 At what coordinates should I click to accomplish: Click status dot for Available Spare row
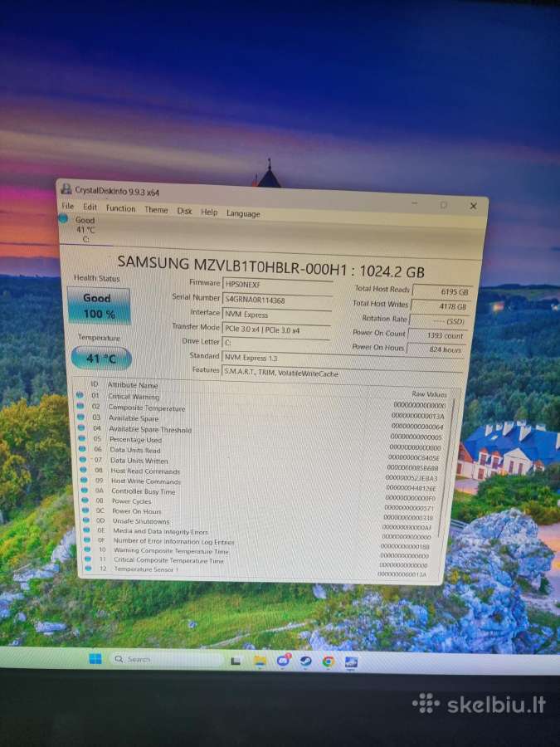[80, 417]
